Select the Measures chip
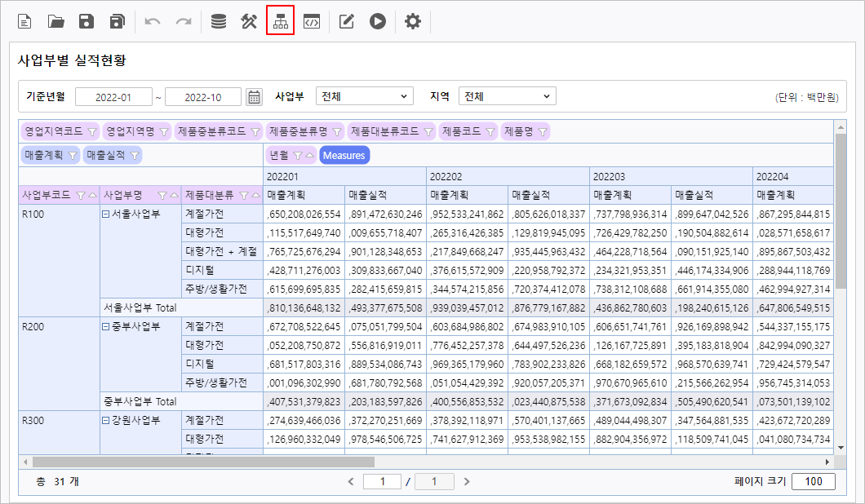The height and width of the screenshot is (504, 865). [344, 155]
